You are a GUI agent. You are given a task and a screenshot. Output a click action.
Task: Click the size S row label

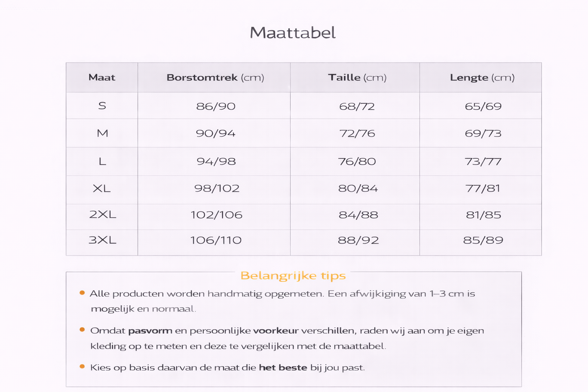102,106
